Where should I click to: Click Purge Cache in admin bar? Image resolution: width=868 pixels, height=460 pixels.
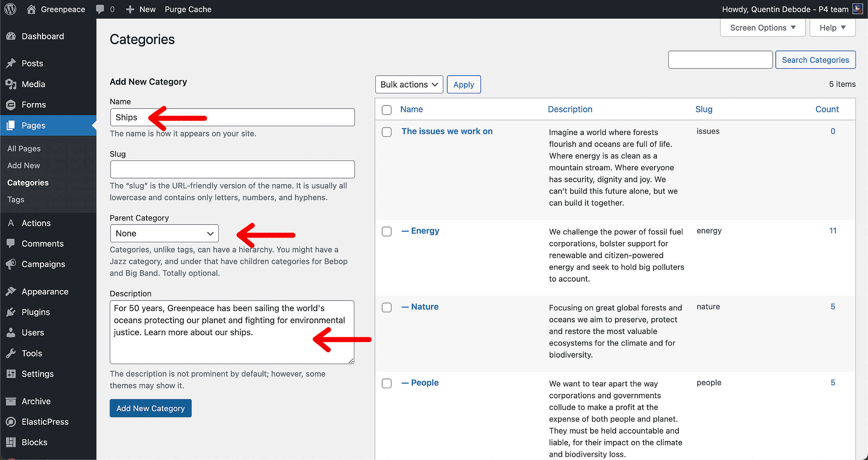(188, 9)
